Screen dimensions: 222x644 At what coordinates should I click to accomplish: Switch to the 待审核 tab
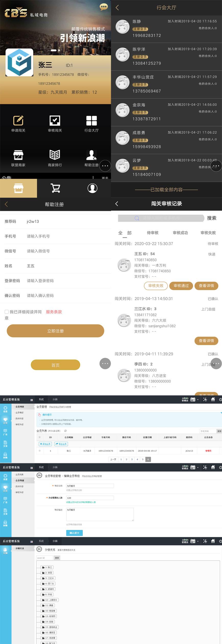153,233
